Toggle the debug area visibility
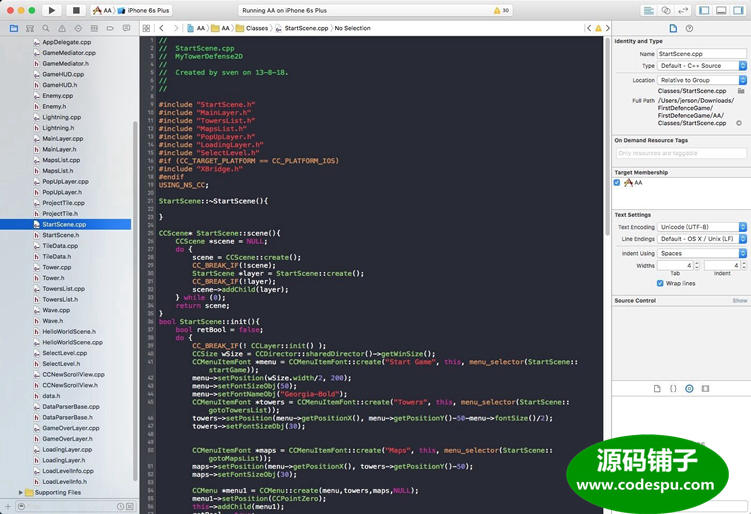751x514 pixels. (x=721, y=11)
